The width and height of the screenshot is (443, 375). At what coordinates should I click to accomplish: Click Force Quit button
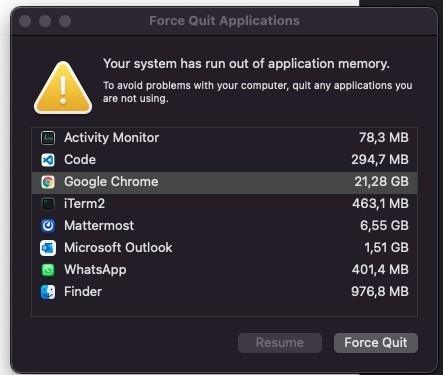tap(376, 343)
